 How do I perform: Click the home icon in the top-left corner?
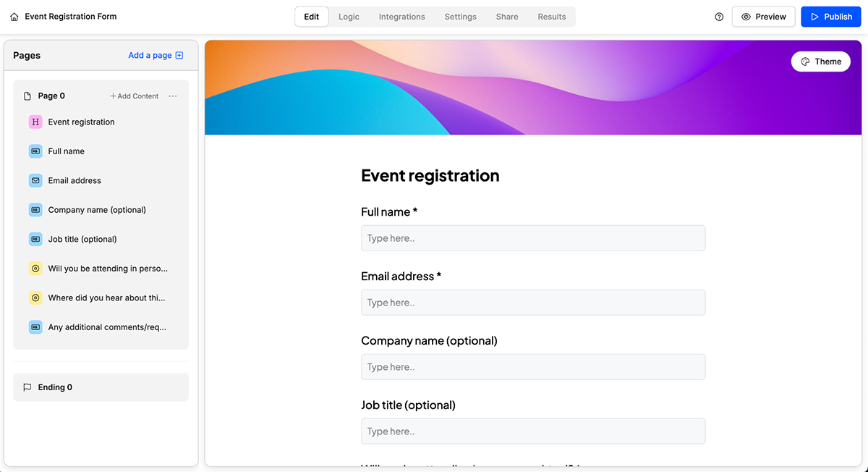pyautogui.click(x=13, y=16)
